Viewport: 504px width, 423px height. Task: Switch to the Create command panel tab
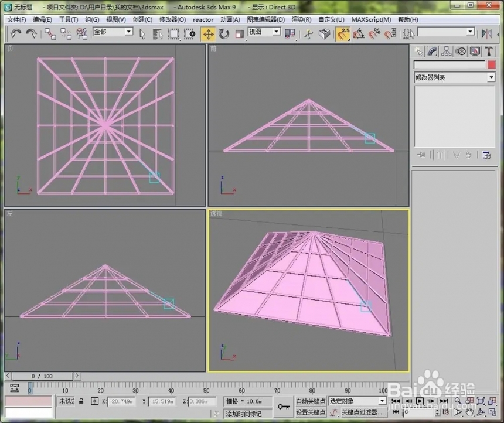coord(418,52)
